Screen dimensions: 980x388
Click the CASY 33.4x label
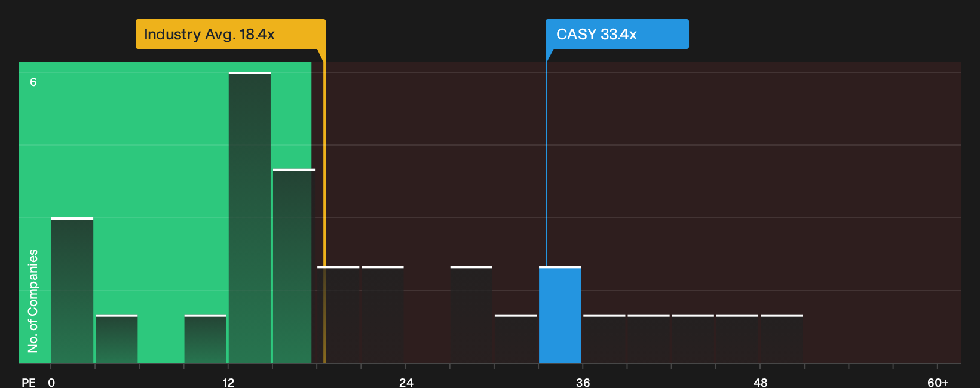[617, 34]
